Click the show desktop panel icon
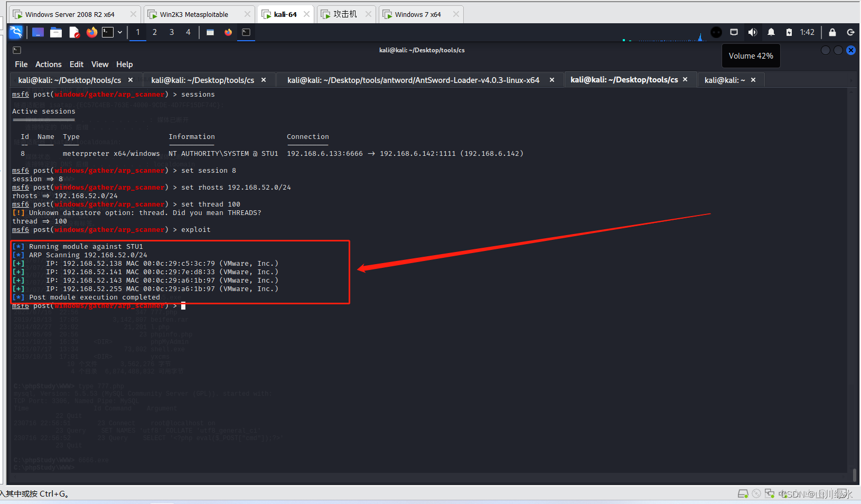This screenshot has width=861, height=504. point(38,32)
